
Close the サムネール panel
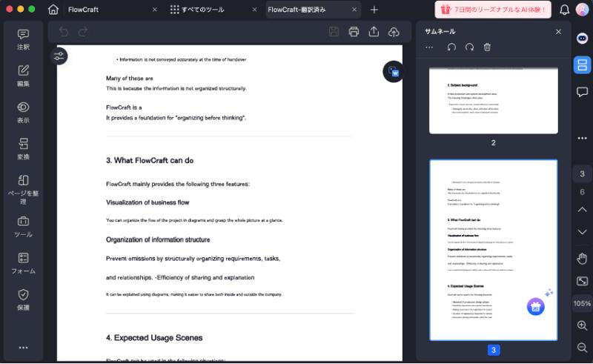(x=558, y=32)
